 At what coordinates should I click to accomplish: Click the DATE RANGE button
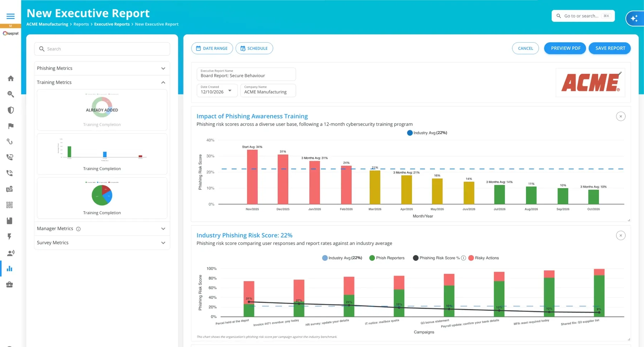click(x=212, y=48)
